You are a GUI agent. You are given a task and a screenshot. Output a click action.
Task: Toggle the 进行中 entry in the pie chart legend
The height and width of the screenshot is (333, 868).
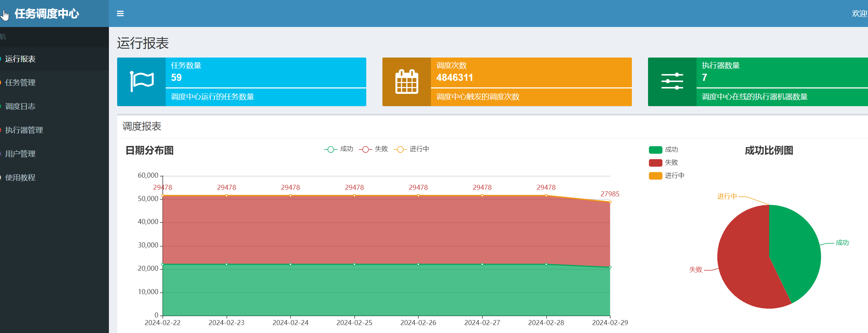pos(667,175)
